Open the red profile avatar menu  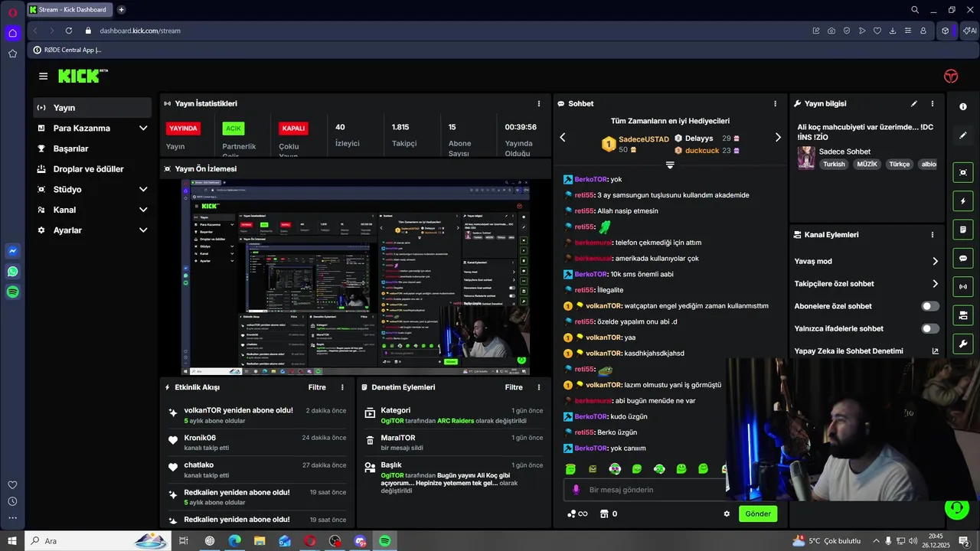click(x=950, y=76)
